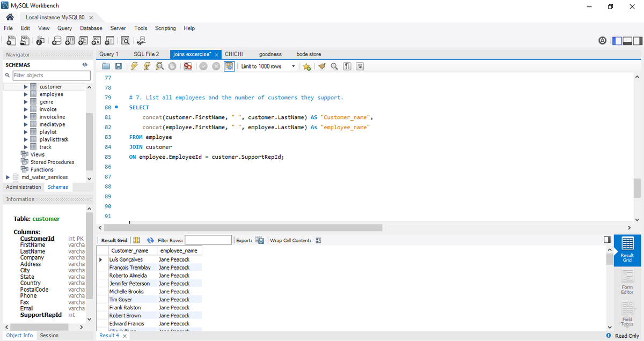
Task: Save snippet with the star icon
Action: pyautogui.click(x=306, y=66)
